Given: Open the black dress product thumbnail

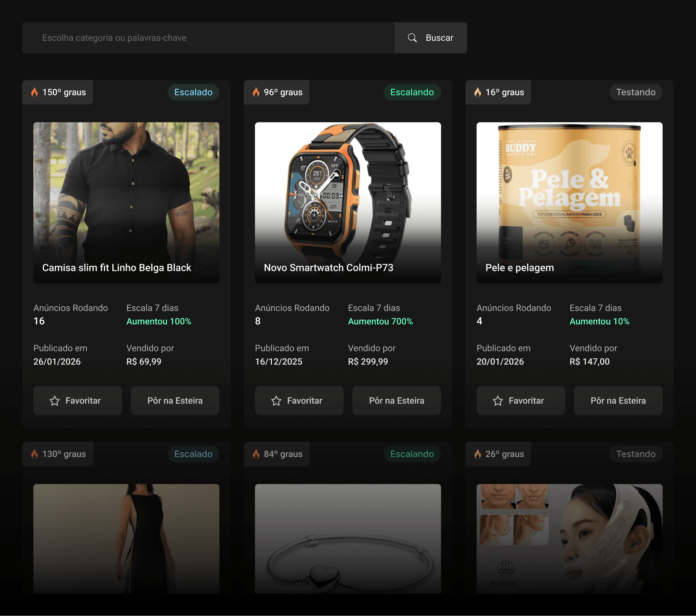Looking at the screenshot, I should (126, 538).
